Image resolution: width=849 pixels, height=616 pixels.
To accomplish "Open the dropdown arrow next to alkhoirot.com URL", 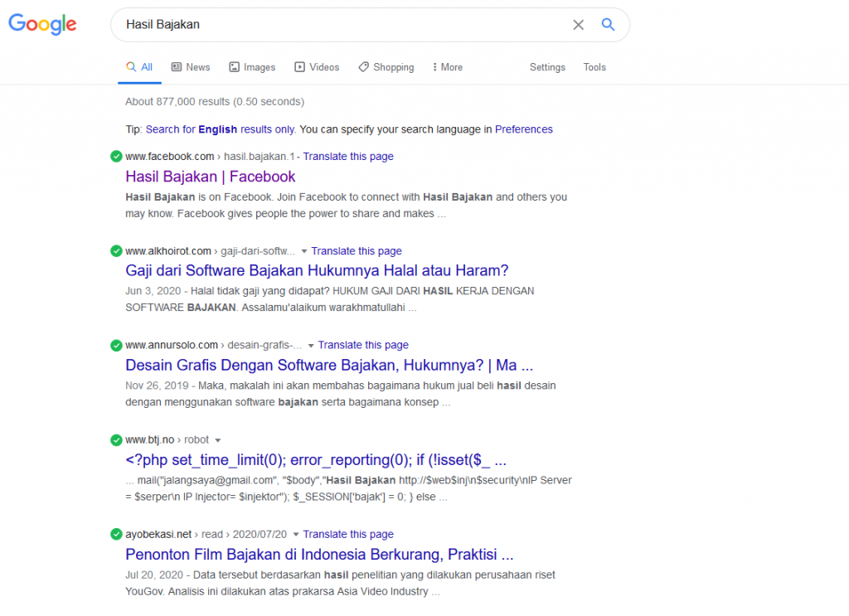I will pos(303,251).
